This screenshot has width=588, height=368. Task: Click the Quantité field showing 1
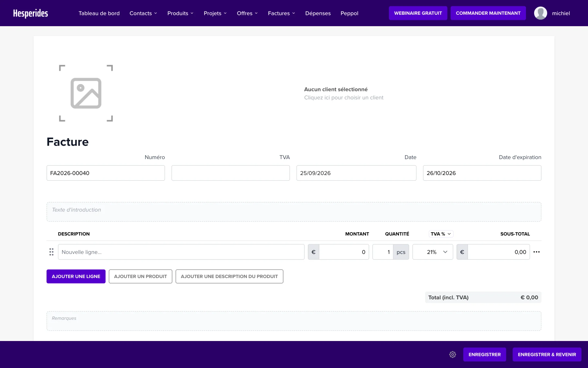click(x=383, y=252)
